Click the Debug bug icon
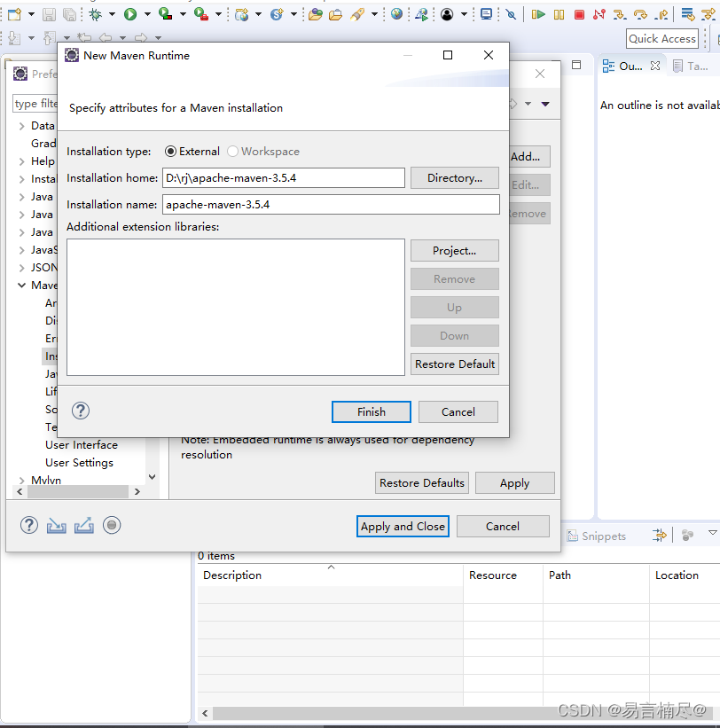720x728 pixels. (x=95, y=15)
